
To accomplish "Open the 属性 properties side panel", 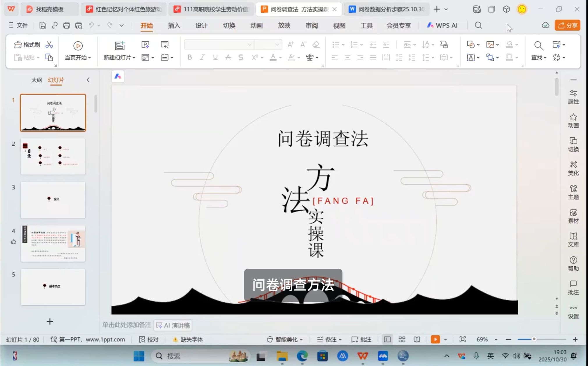I will 573,97.
